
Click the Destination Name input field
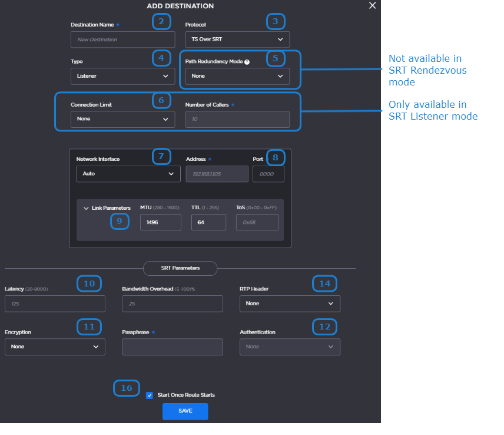tap(122, 39)
